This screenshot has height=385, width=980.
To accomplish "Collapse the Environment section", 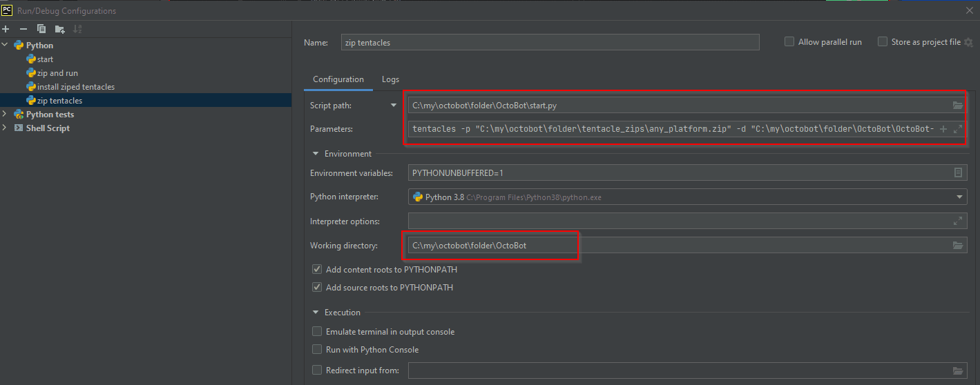I will (316, 154).
